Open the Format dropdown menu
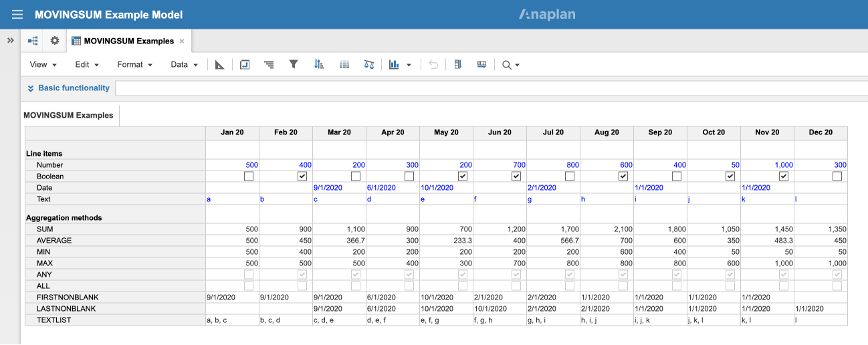The height and width of the screenshot is (345, 868). point(134,65)
